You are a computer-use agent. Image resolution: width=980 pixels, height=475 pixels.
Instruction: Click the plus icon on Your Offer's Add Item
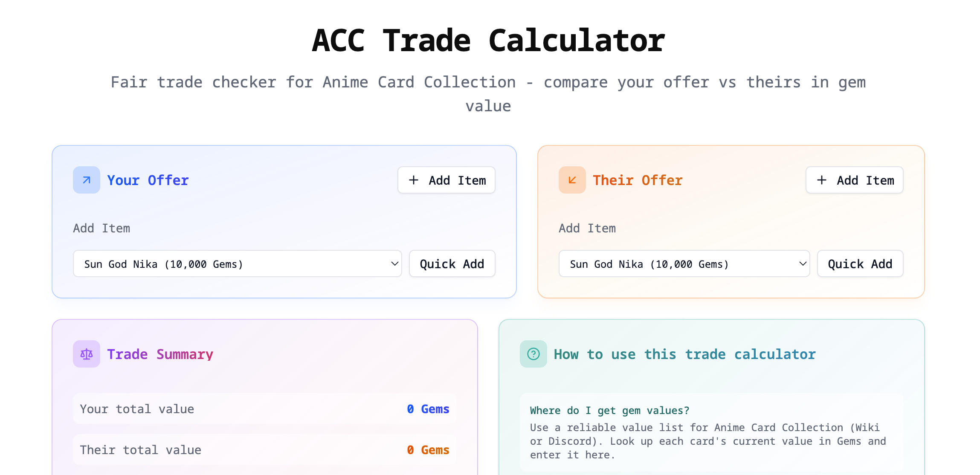coord(413,180)
